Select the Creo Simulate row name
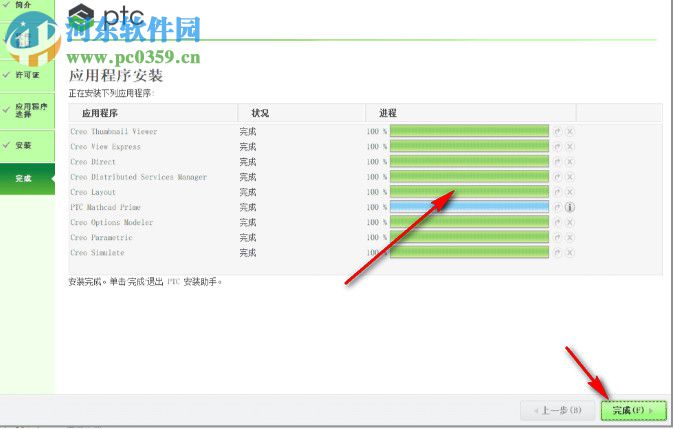 click(x=97, y=253)
